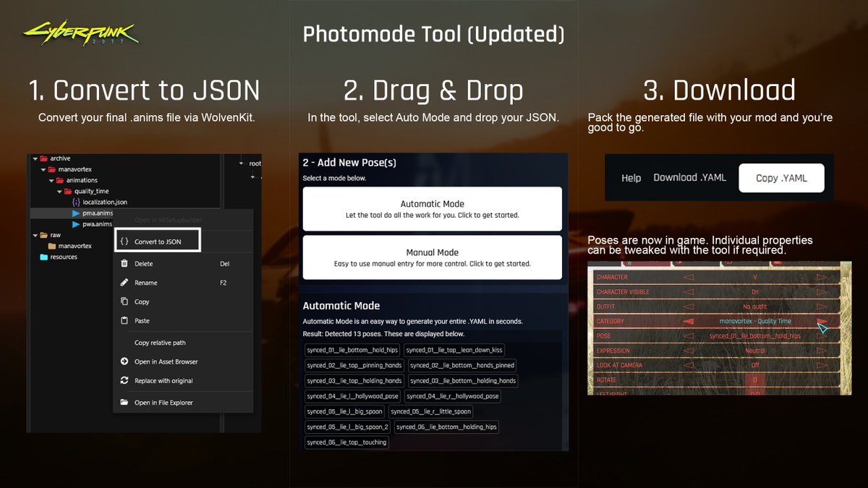
Task: Click the trash icon beside Delete
Action: (x=124, y=264)
